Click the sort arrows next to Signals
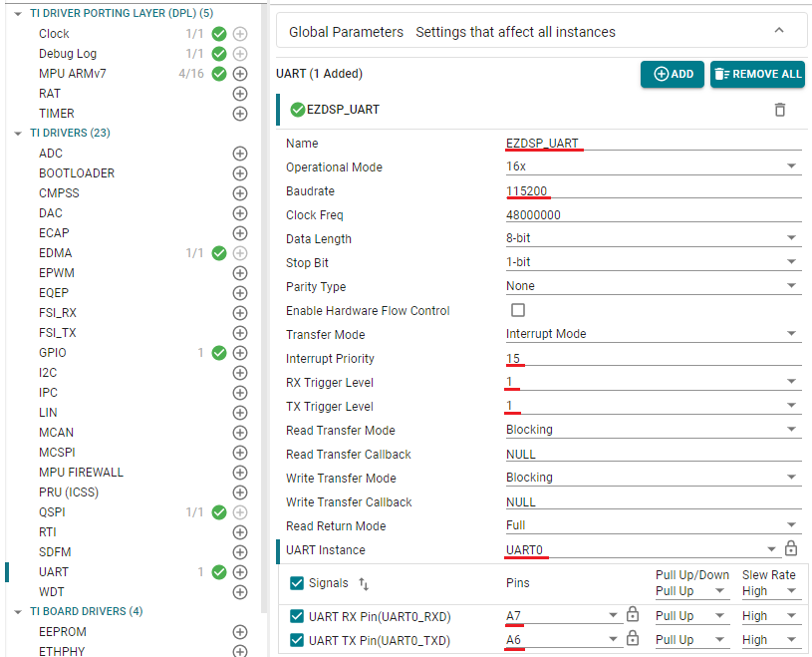Screen dimensions: 812x657 [x=364, y=583]
